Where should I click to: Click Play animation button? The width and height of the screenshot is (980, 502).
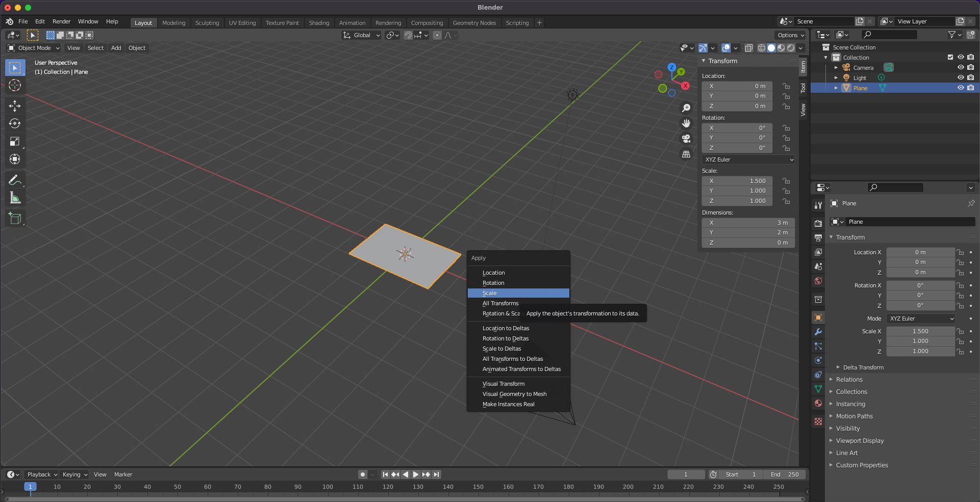416,474
